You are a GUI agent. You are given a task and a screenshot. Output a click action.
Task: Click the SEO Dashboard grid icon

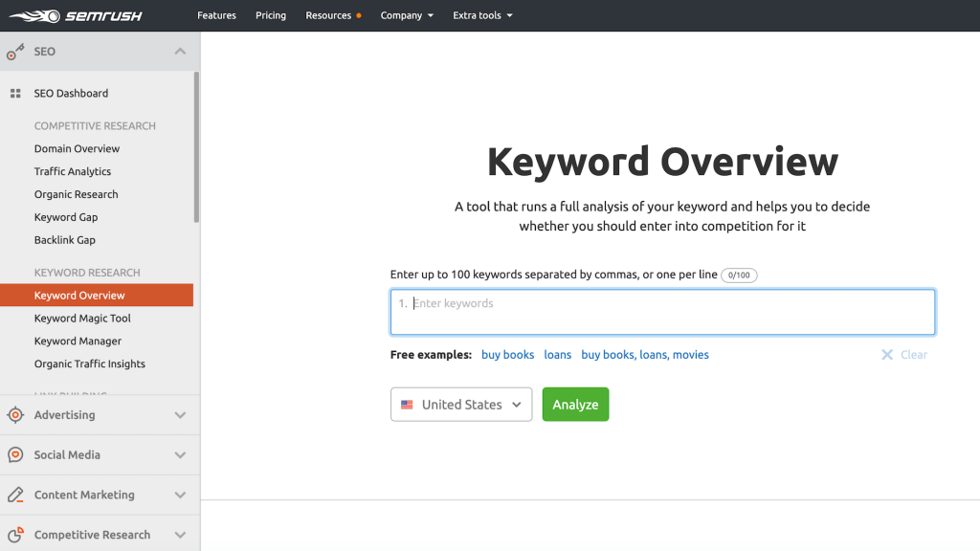[x=15, y=94]
